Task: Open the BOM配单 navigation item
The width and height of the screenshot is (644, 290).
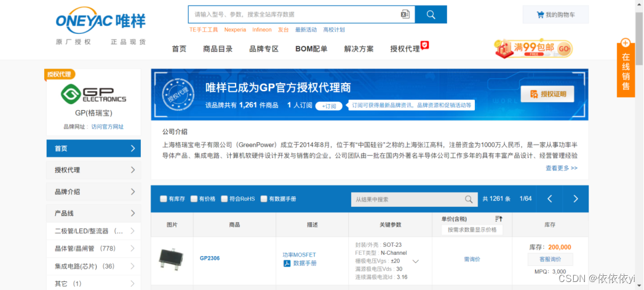Action: coord(311,49)
